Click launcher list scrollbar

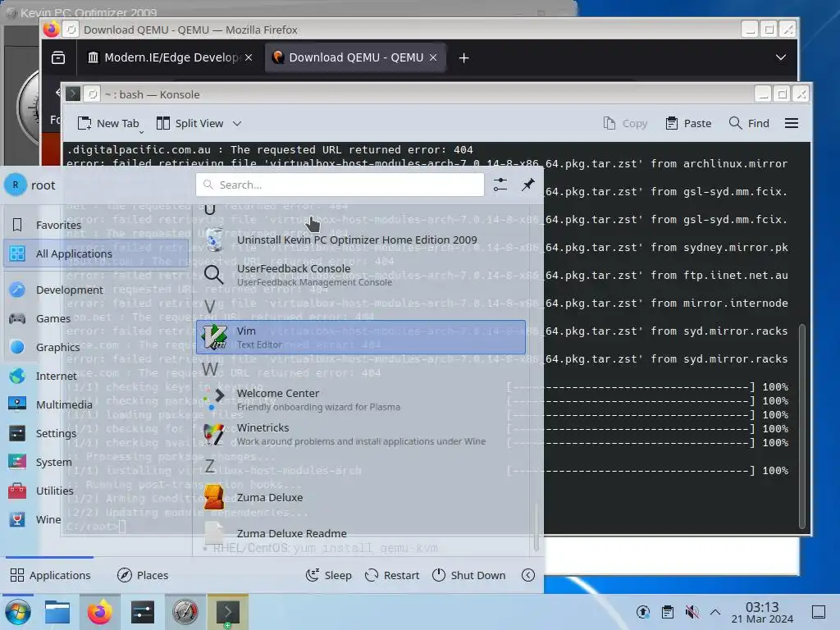tap(536, 527)
